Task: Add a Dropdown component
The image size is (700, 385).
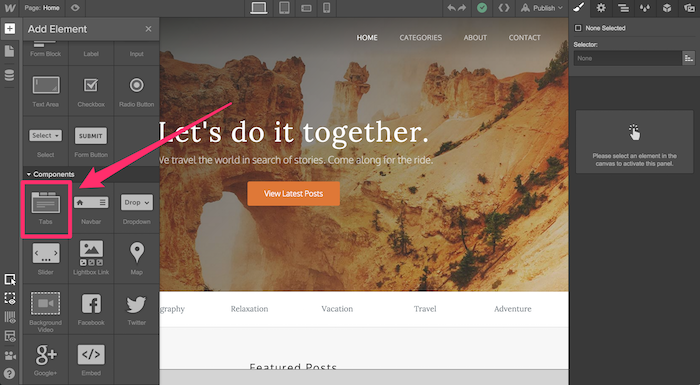Action: tap(137, 209)
